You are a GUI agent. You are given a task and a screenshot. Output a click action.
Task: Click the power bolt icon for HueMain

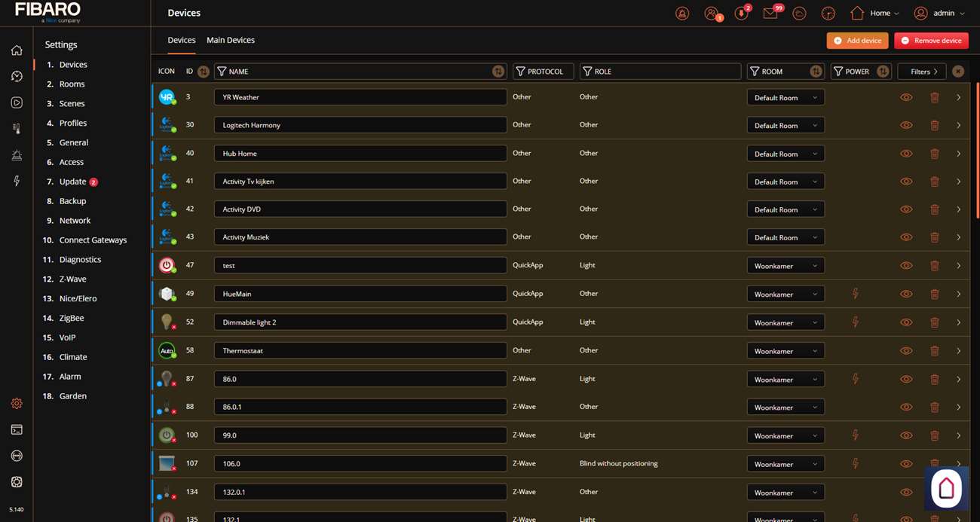[x=855, y=294]
